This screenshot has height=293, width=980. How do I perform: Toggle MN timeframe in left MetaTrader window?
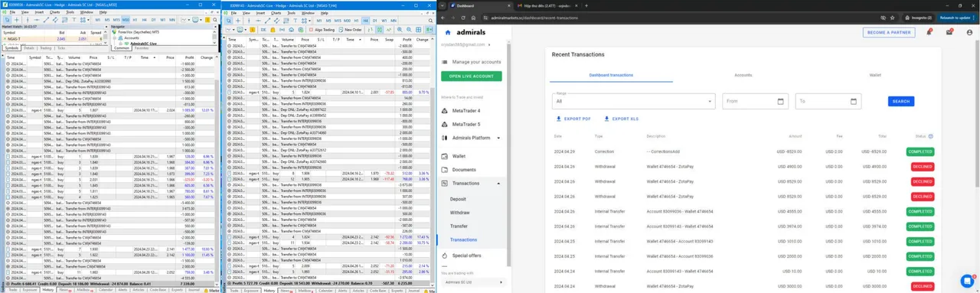click(172, 20)
